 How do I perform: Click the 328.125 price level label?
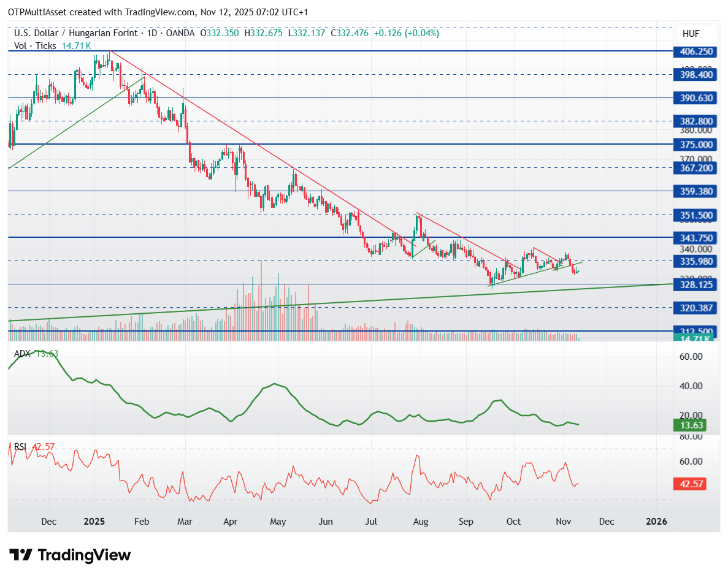[x=694, y=284]
